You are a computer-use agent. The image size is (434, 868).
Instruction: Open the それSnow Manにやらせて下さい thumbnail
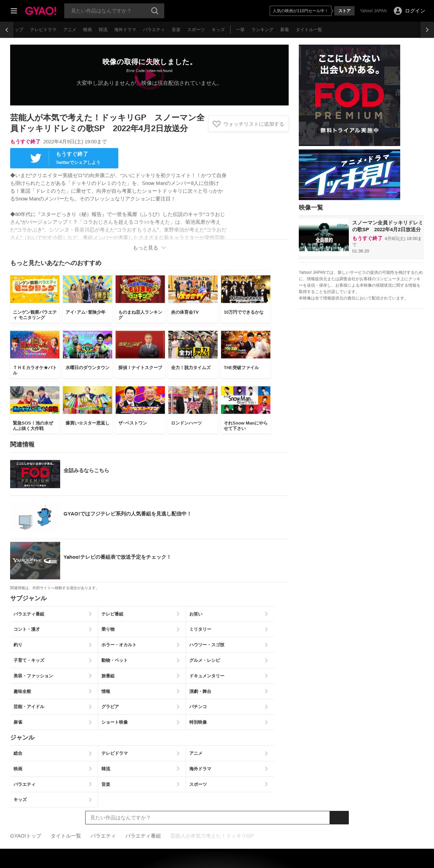tap(246, 400)
